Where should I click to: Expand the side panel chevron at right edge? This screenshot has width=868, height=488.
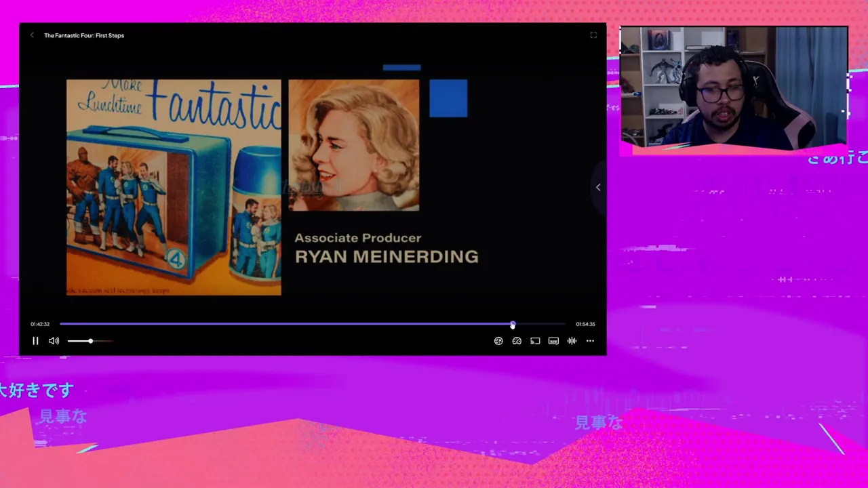[598, 187]
